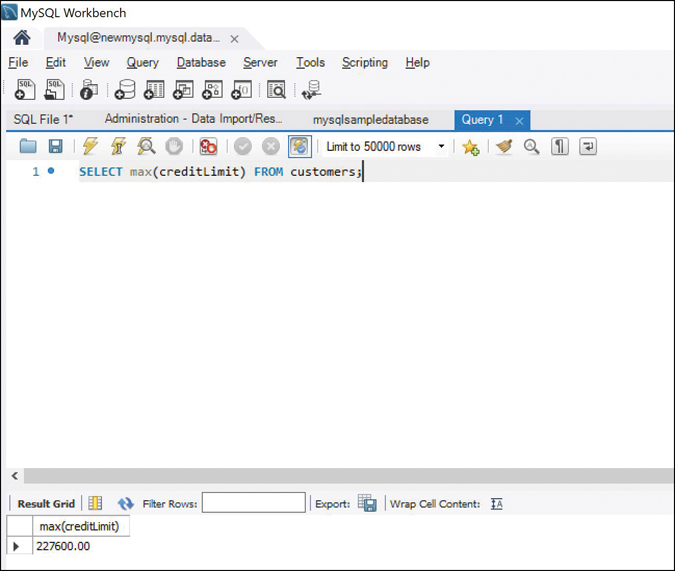Refresh the result set arrows icon
Screen dimensions: 675x571
(x=126, y=503)
